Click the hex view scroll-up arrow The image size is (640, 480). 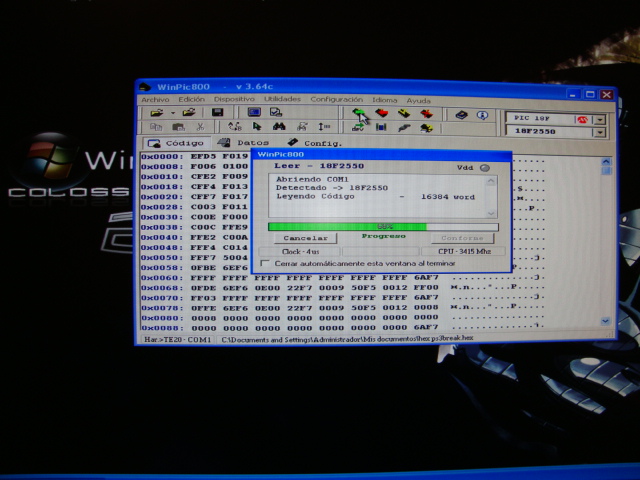click(x=606, y=162)
